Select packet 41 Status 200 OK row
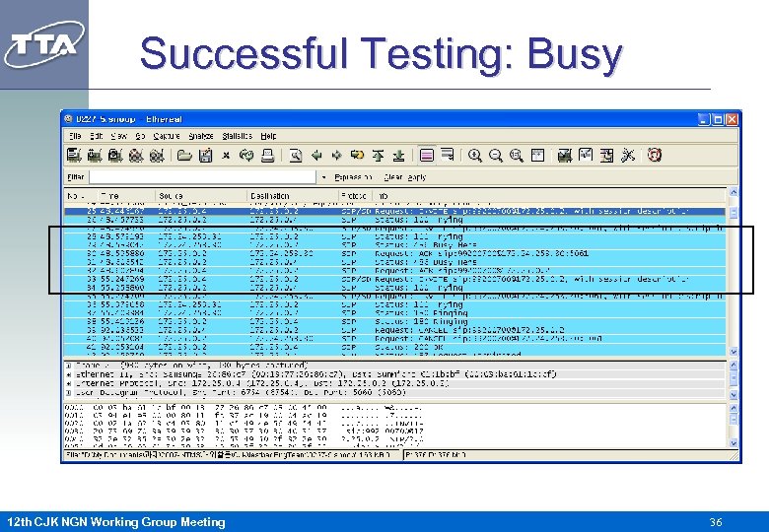The width and height of the screenshot is (769, 532). pyautogui.click(x=394, y=347)
